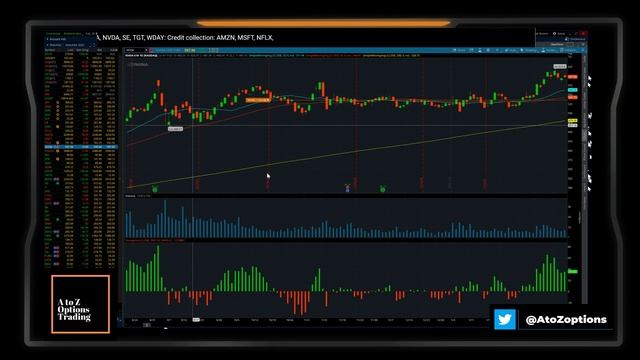
Task: Click the Share button on chart toolbar
Action: click(460, 50)
